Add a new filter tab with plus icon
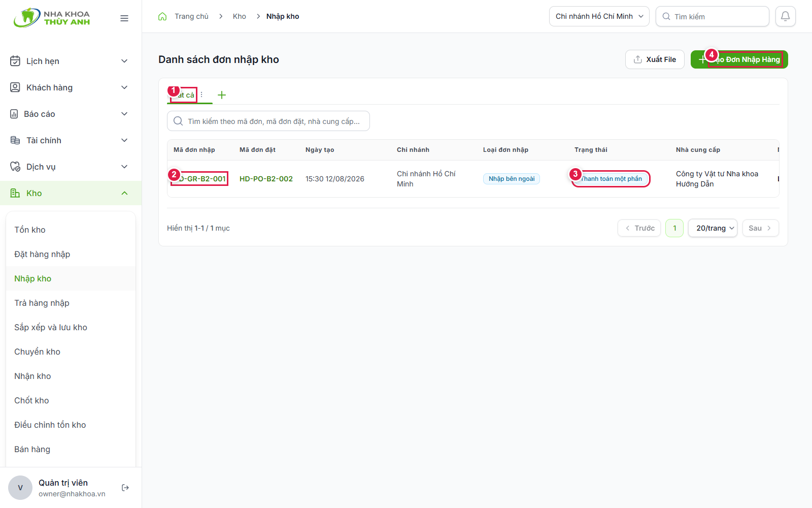Screen dimensions: 812x508 point(222,95)
